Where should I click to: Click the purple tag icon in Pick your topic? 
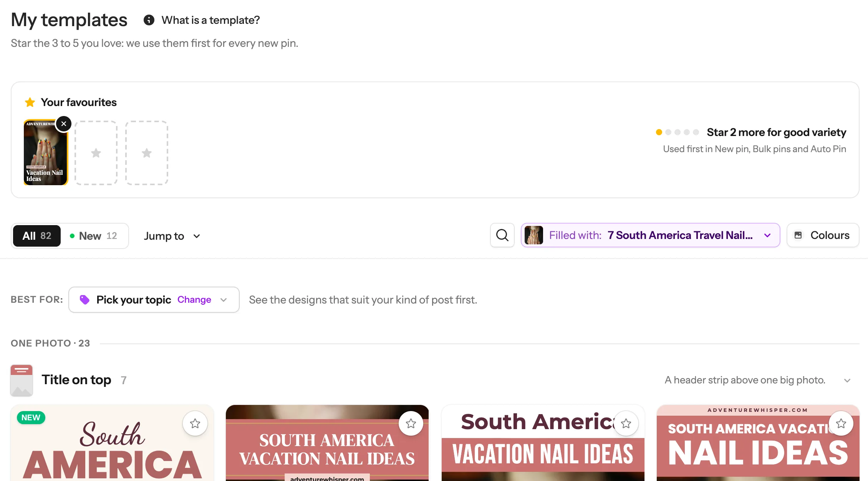[84, 300]
